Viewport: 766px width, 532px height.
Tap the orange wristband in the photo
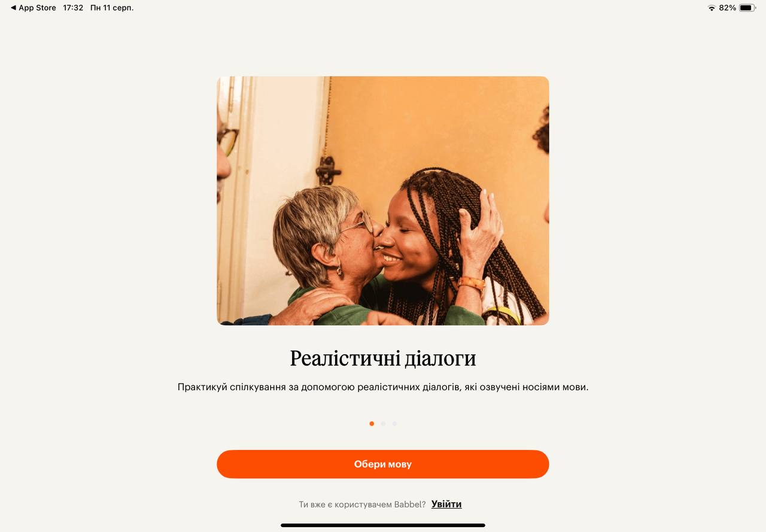(x=472, y=283)
